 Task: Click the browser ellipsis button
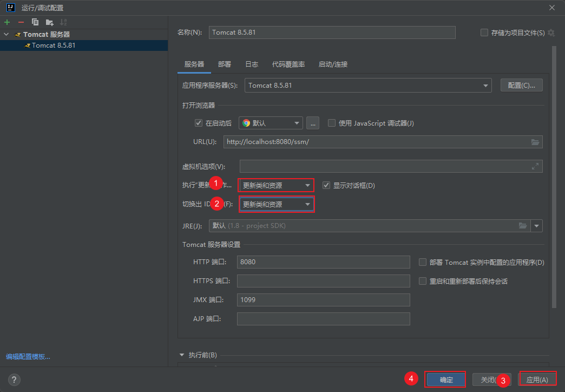point(312,123)
